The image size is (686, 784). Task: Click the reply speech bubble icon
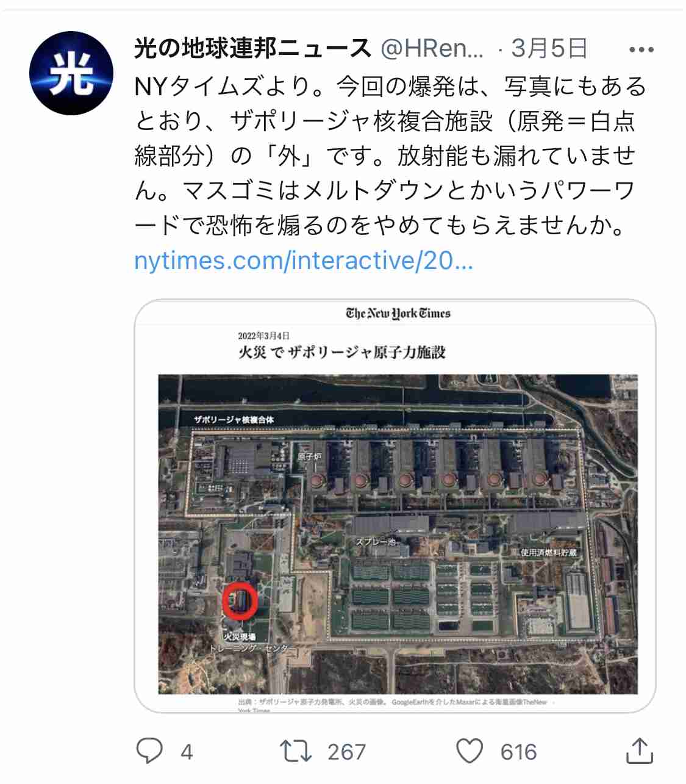149,751
